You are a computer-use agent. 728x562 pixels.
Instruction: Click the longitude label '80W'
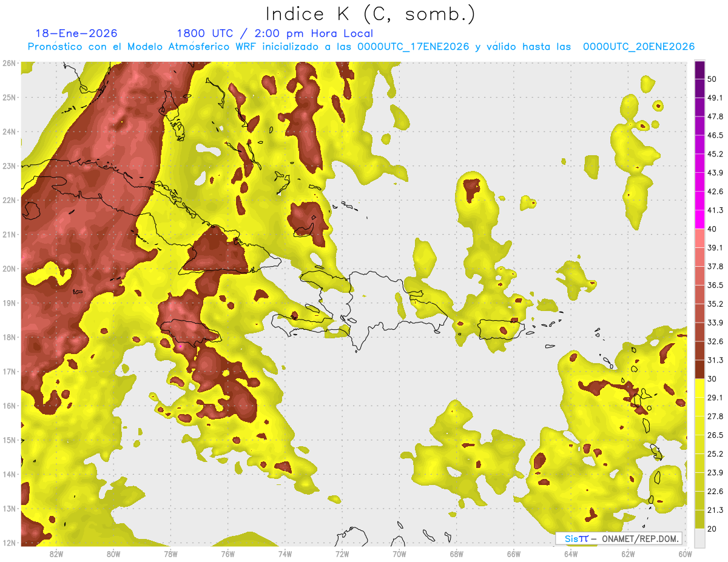click(113, 554)
